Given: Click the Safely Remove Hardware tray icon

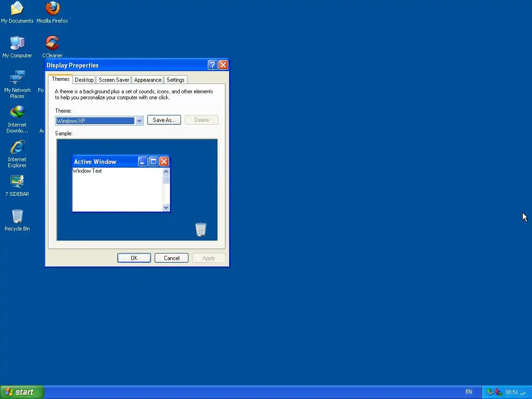Looking at the screenshot, I should (490, 392).
